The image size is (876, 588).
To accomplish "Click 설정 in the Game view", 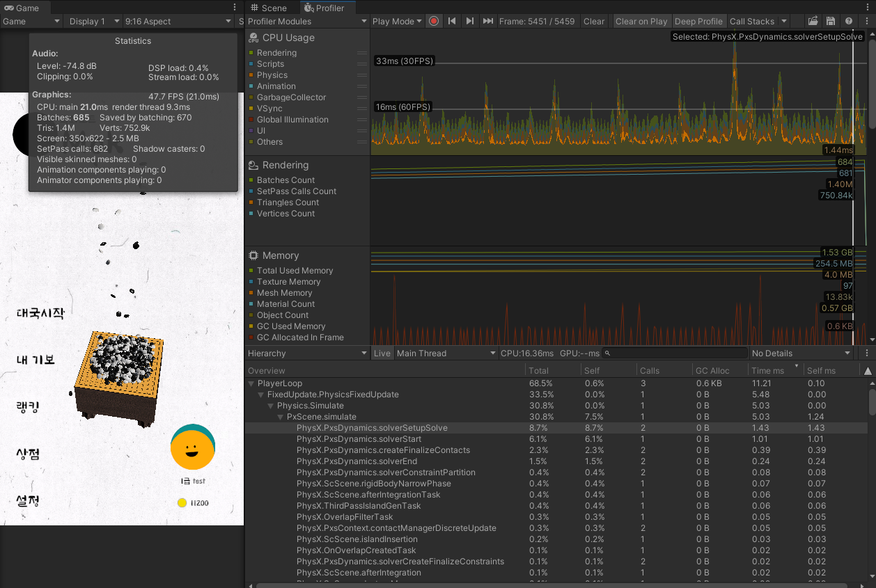I will pos(27,500).
